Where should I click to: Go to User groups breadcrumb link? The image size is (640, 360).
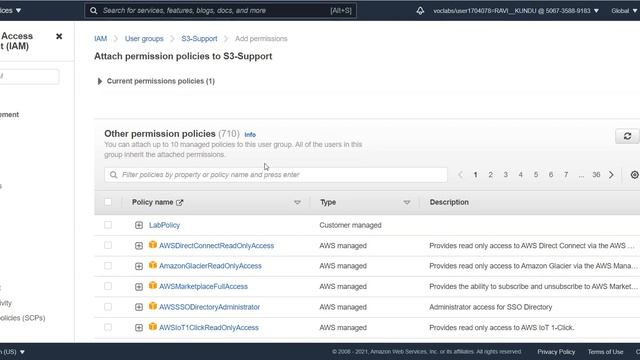(x=144, y=39)
